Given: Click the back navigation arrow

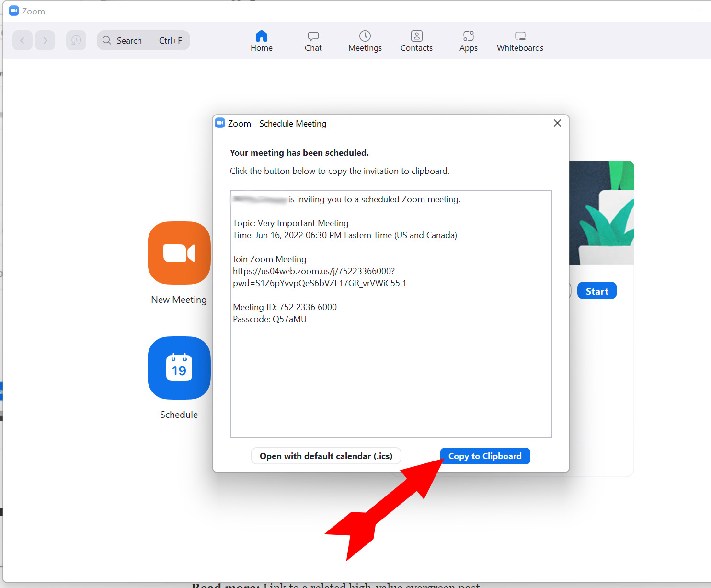Looking at the screenshot, I should tap(23, 40).
